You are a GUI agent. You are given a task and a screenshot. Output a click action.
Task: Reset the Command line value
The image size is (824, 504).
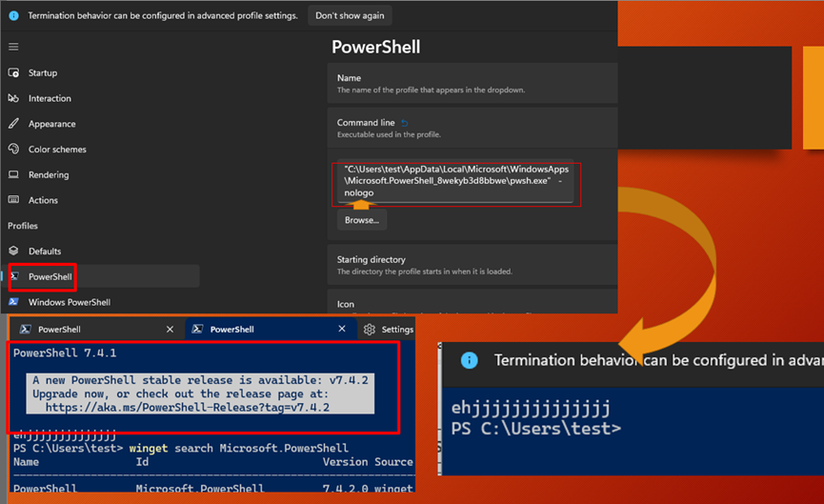click(x=405, y=123)
